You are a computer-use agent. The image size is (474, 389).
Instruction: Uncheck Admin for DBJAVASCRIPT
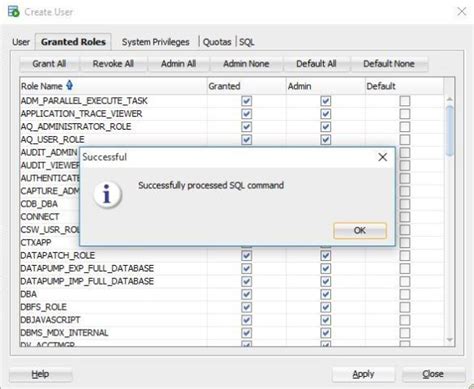(x=326, y=320)
